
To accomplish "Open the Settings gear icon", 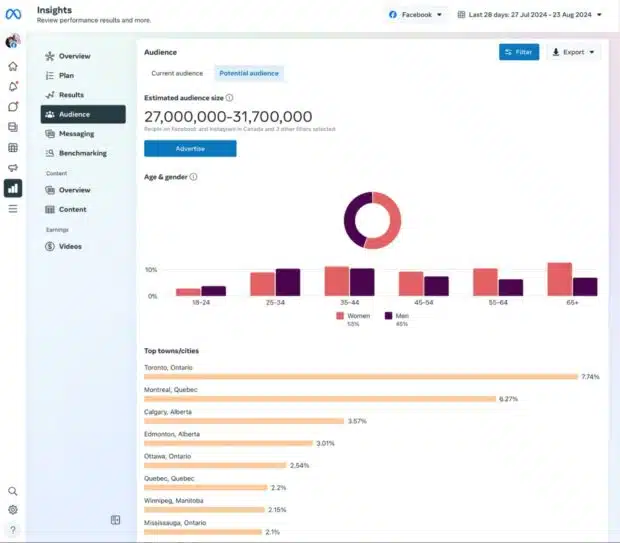I will [x=13, y=510].
